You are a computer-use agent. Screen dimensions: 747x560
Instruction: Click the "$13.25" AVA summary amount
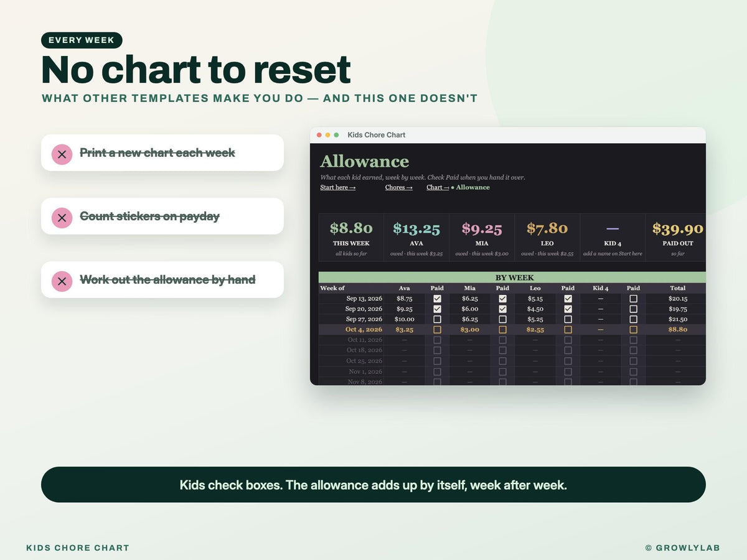416,229
